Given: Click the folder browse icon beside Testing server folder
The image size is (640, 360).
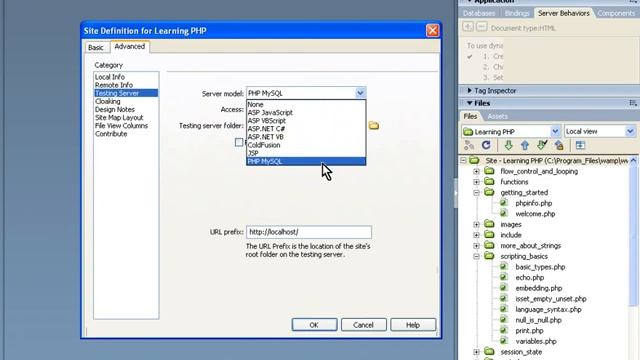Looking at the screenshot, I should click(x=374, y=126).
